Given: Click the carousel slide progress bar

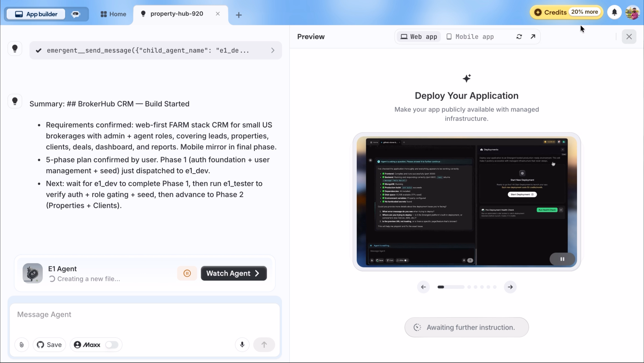Looking at the screenshot, I should point(451,287).
